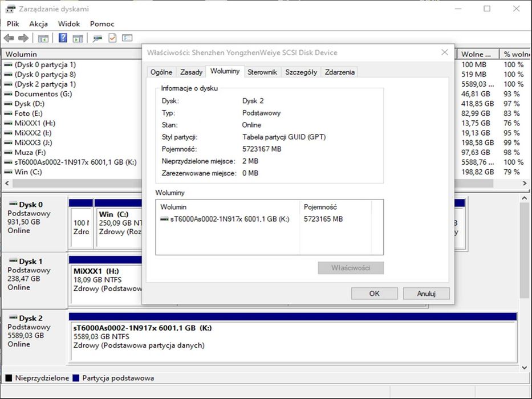
Task: Switch to the Ogólne tab
Action: (x=161, y=72)
